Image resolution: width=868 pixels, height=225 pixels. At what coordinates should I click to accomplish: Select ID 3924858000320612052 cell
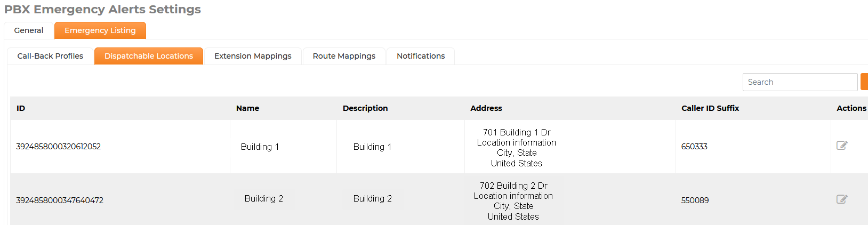(59, 147)
